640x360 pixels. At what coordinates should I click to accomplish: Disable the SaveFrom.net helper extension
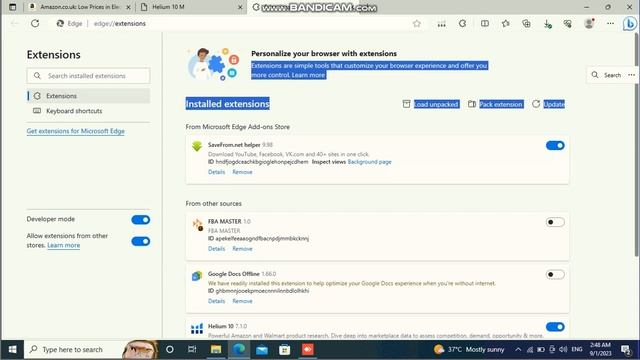click(x=555, y=145)
